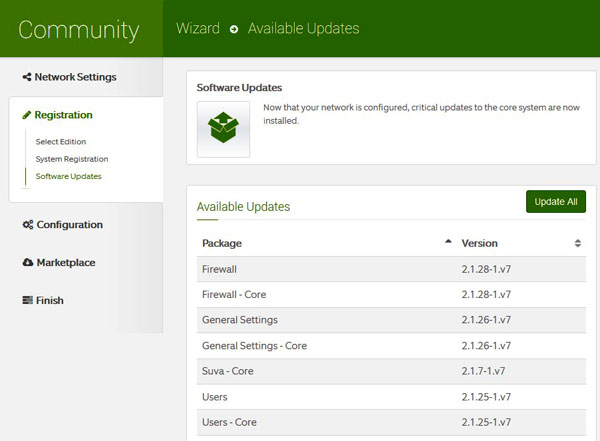Sort table by Version column arrows
The width and height of the screenshot is (600, 441).
point(578,243)
